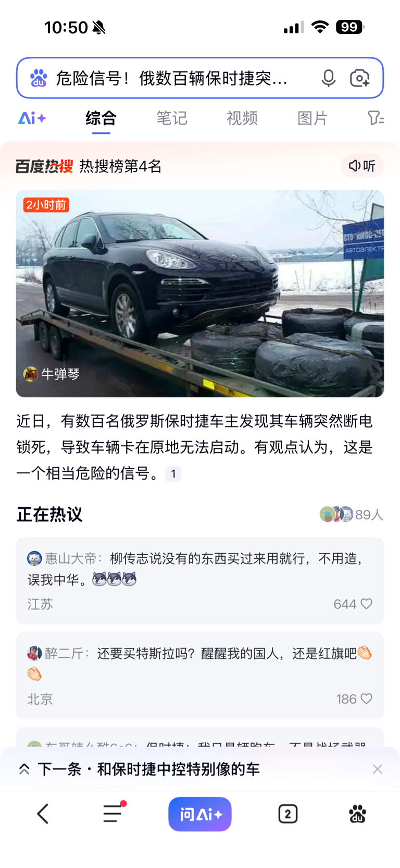This screenshot has width=400, height=868.
Task: Open the bottom menu list icon
Action: [113, 813]
